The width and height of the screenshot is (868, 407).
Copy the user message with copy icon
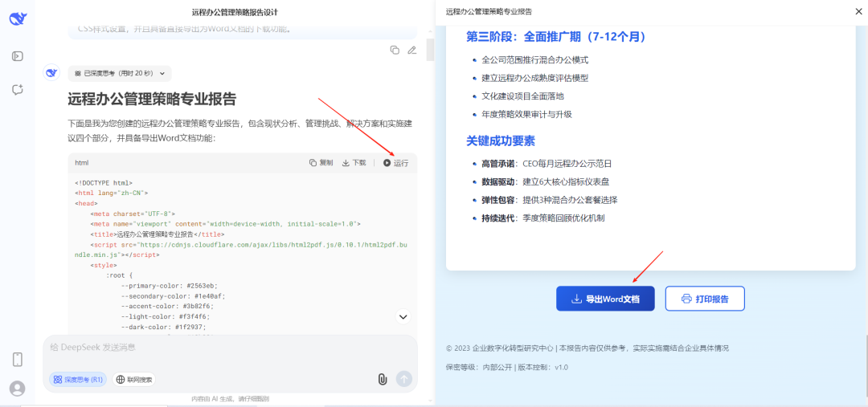(395, 50)
